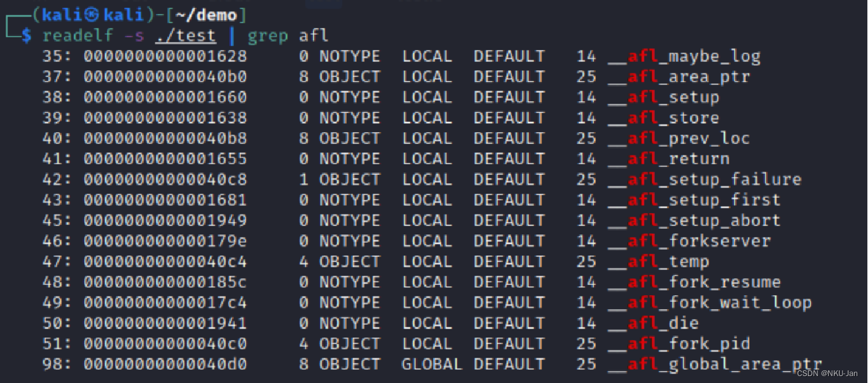Click the __afl_prev_loc symbol name
The image size is (868, 383).
679,138
